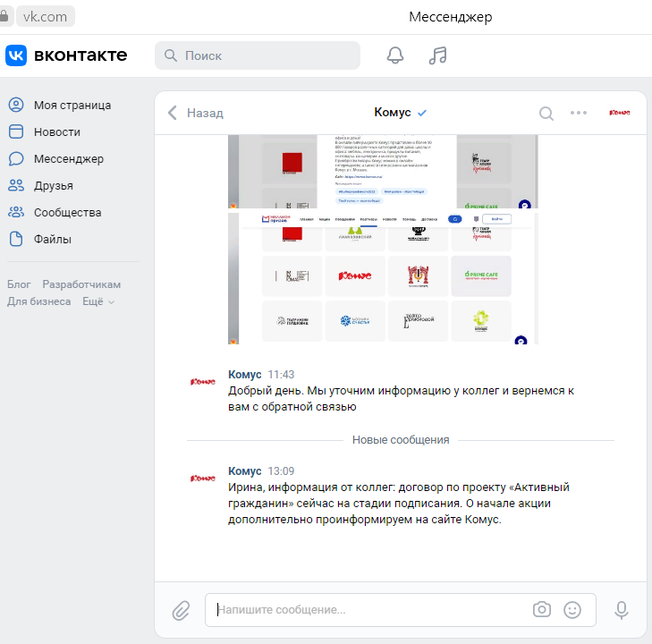Click the Мессенджер chat bubble icon
This screenshot has height=644, width=652.
pos(16,158)
